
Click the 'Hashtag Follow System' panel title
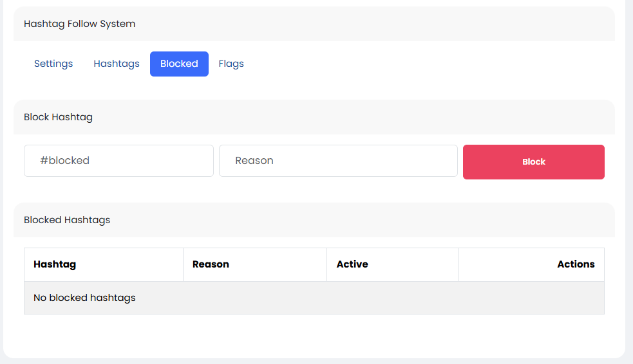[80, 24]
